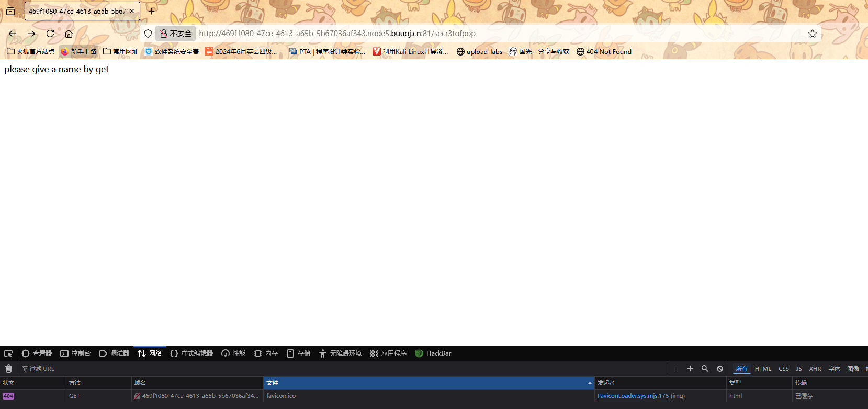Viewport: 868px width, 409px height.
Task: Bookmark this page with the star icon
Action: click(812, 34)
